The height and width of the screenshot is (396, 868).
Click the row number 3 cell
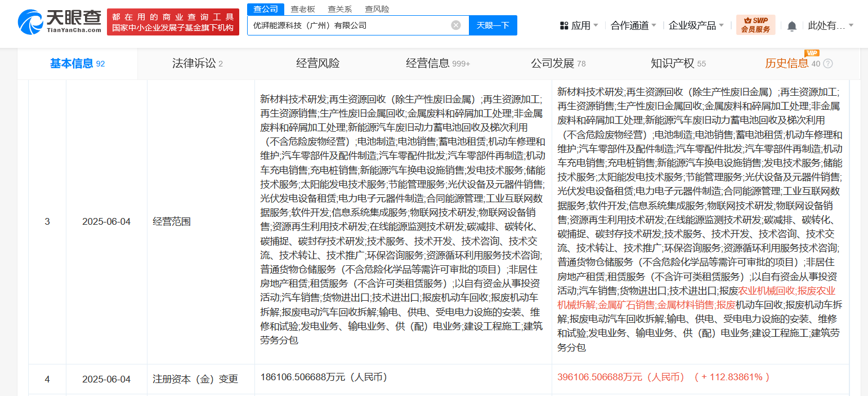[47, 222]
